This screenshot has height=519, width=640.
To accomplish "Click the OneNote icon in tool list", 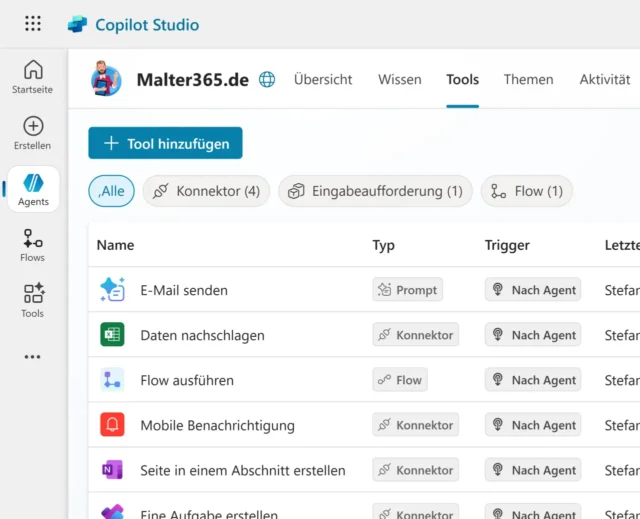I will point(112,470).
